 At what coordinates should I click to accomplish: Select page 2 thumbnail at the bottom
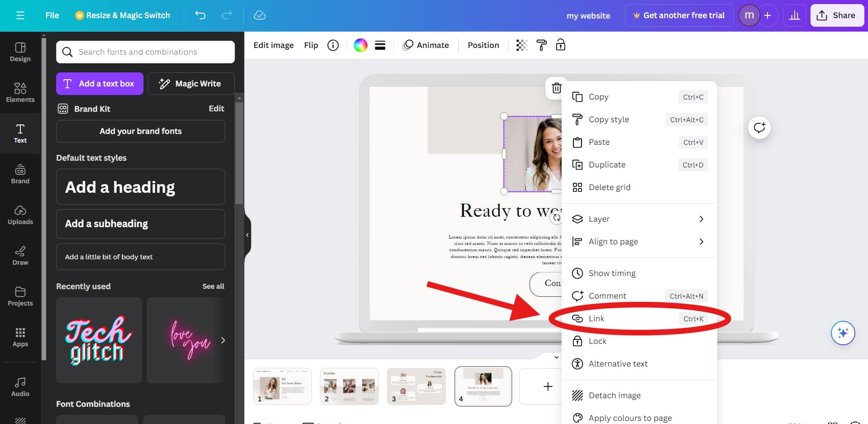pos(349,386)
